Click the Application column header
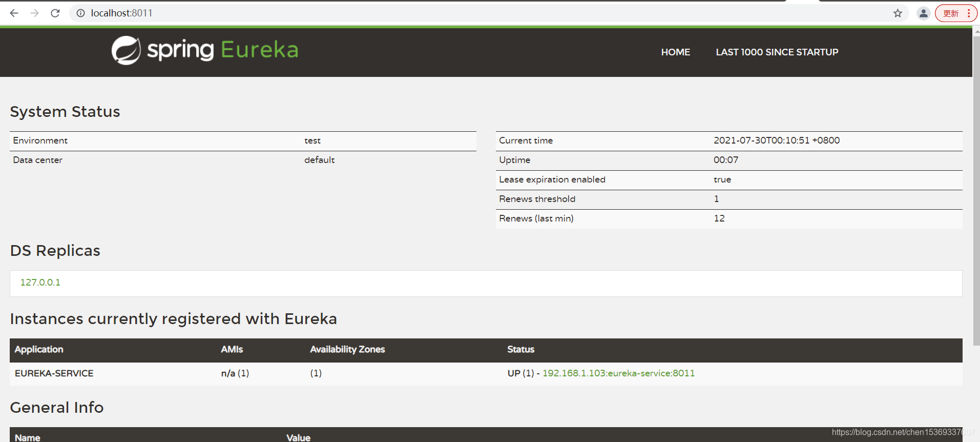This screenshot has width=980, height=442. [x=39, y=349]
